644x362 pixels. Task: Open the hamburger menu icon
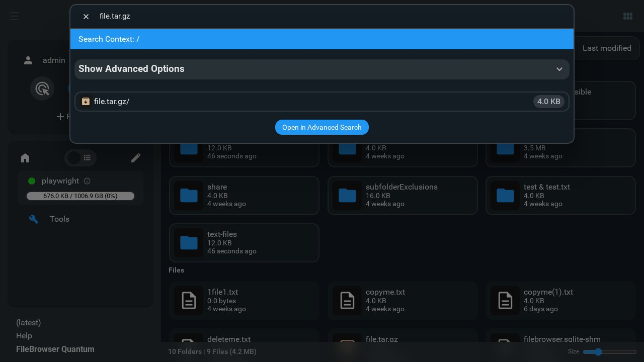[14, 17]
